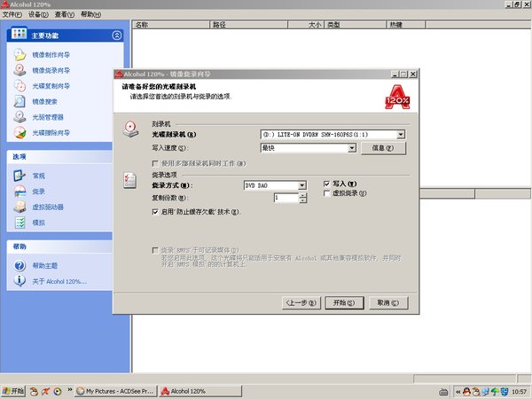Open the 设备(D) menu
The image size is (532, 399).
38,14
